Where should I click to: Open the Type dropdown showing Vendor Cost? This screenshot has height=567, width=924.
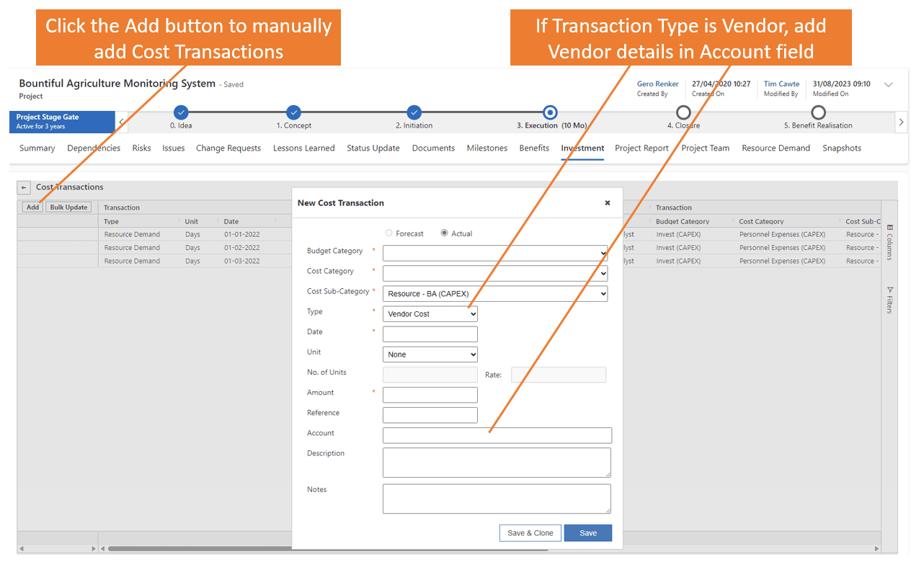click(430, 314)
